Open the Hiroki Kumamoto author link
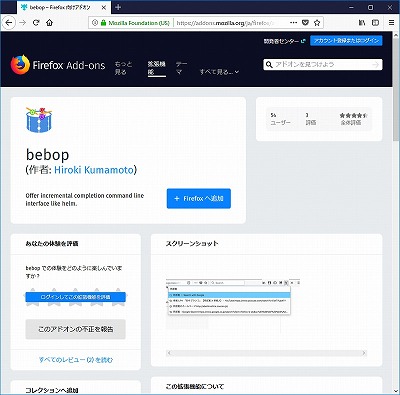The image size is (400, 395). pyautogui.click(x=94, y=170)
